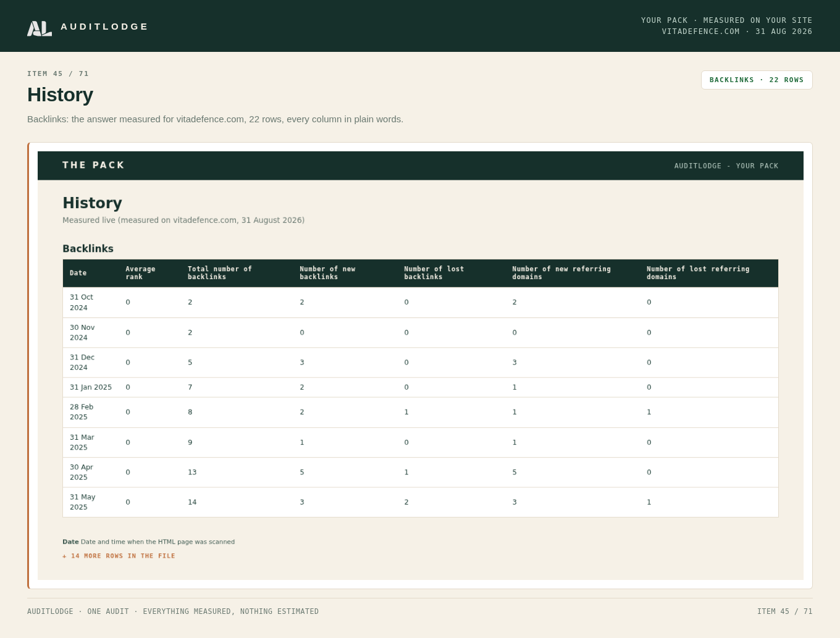The height and width of the screenshot is (638, 840).
Task: Click total backlinks value 7 for 31 Jan 2025
Action: [190, 387]
